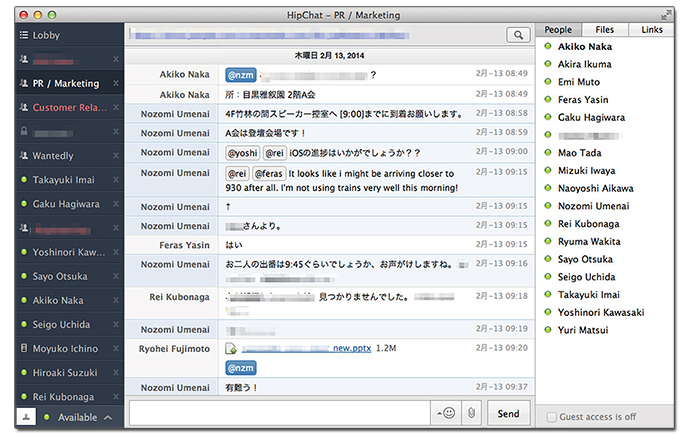Open the Lobby
This screenshot has height=435, width=690.
tap(69, 35)
